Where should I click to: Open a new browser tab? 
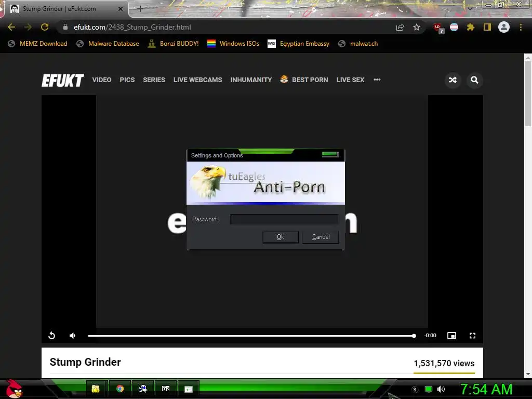pos(140,9)
